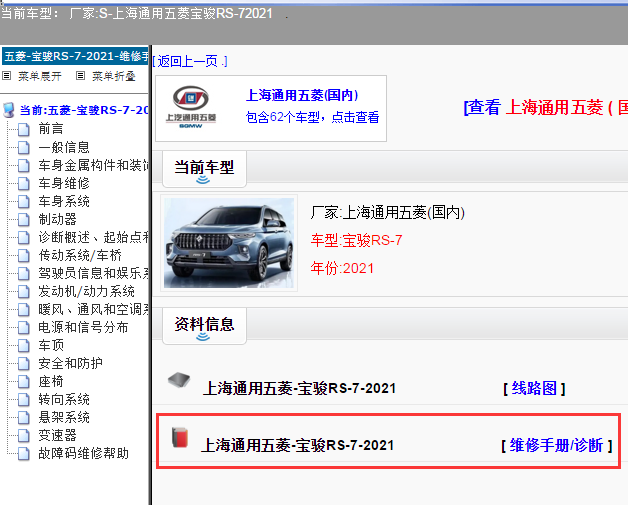Click the page icon beside 座椅
The width and height of the screenshot is (628, 505).
(x=24, y=382)
